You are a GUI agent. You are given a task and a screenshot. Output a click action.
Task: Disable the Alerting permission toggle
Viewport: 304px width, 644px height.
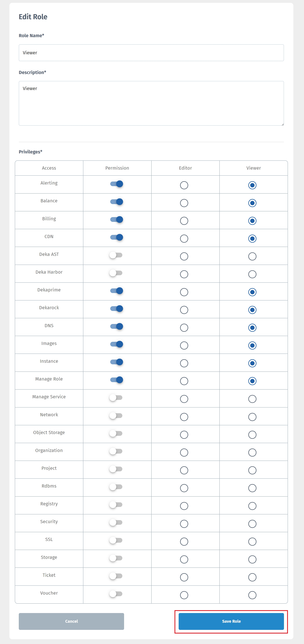(117, 184)
